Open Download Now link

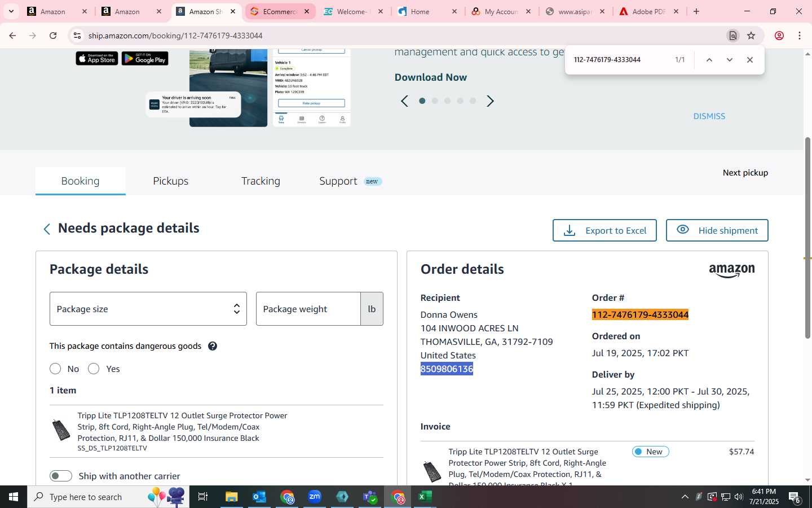pyautogui.click(x=431, y=77)
